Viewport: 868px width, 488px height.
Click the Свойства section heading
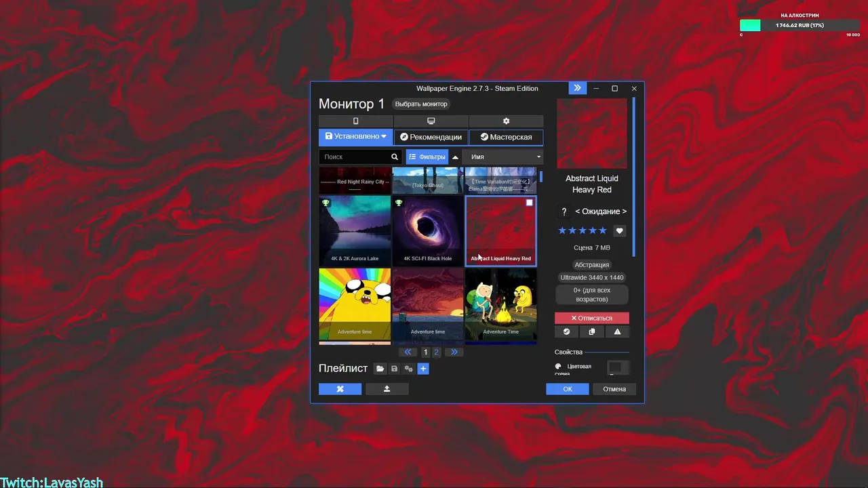pos(568,352)
